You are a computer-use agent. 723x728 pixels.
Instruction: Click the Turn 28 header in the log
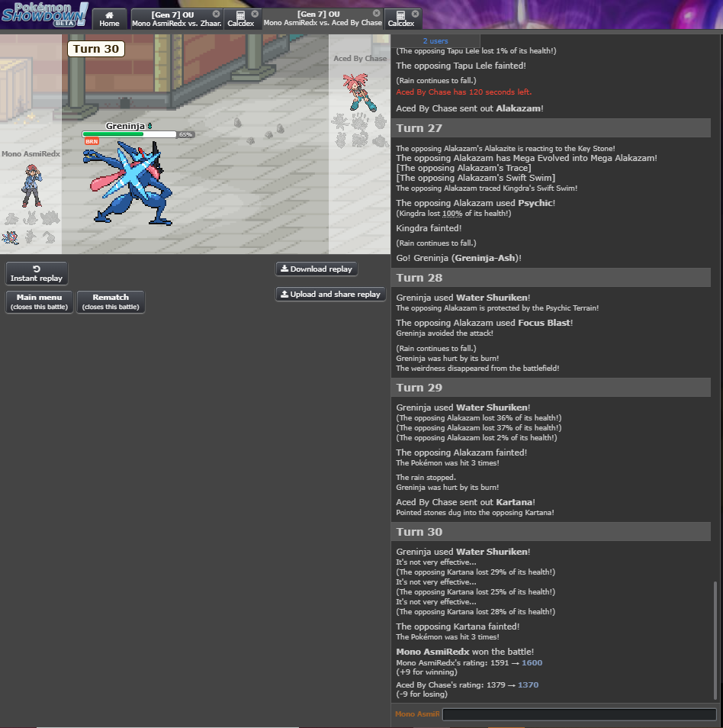pos(551,278)
